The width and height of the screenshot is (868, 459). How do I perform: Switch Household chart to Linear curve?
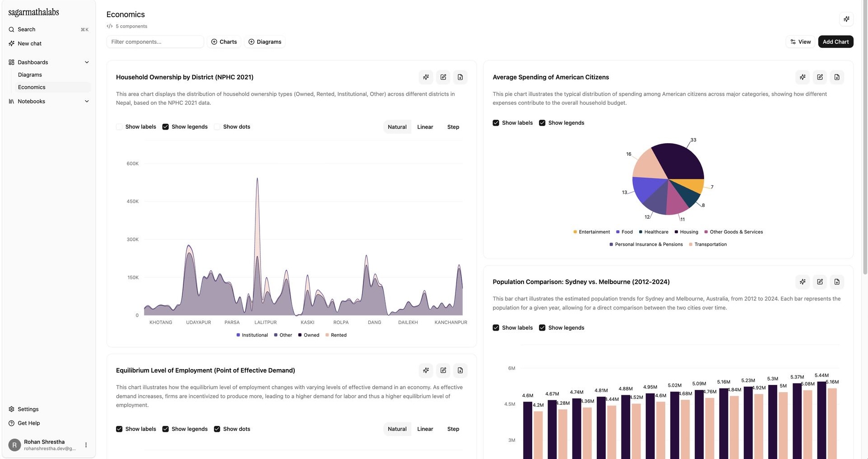tap(425, 127)
